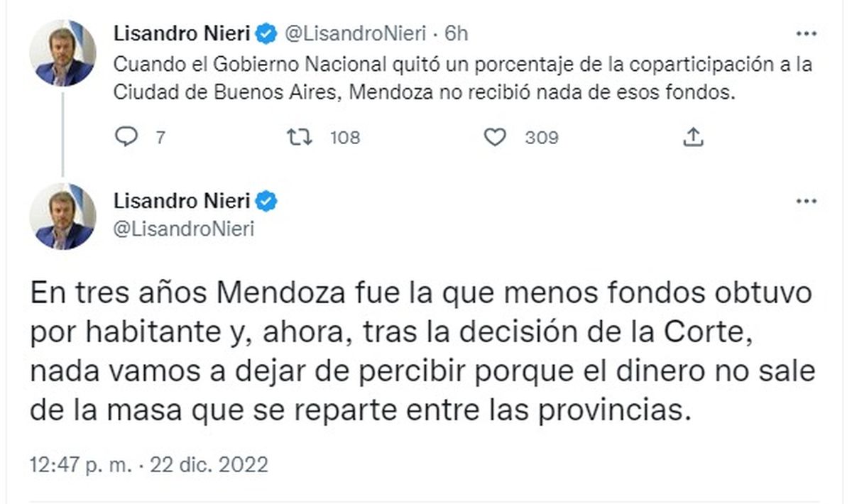The height and width of the screenshot is (504, 852).
Task: Like the tweet with the heart icon
Action: [494, 138]
